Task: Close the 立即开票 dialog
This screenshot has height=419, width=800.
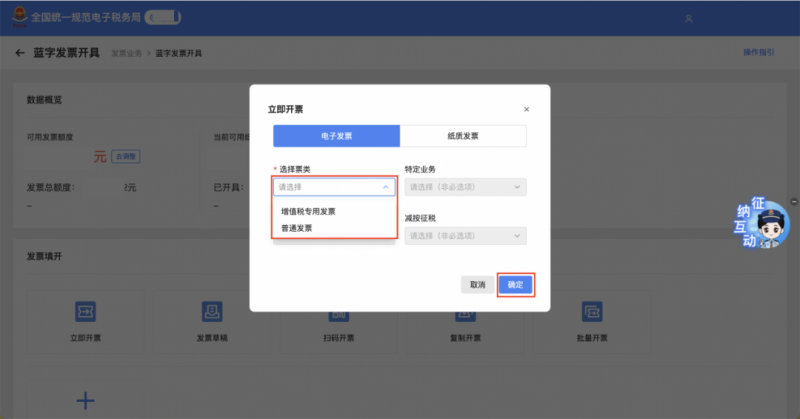Action: [527, 109]
